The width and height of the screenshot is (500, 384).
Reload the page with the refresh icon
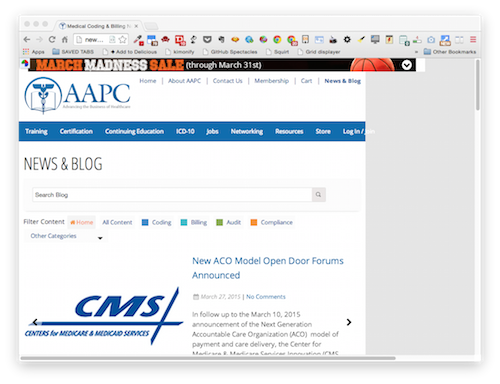[x=52, y=39]
